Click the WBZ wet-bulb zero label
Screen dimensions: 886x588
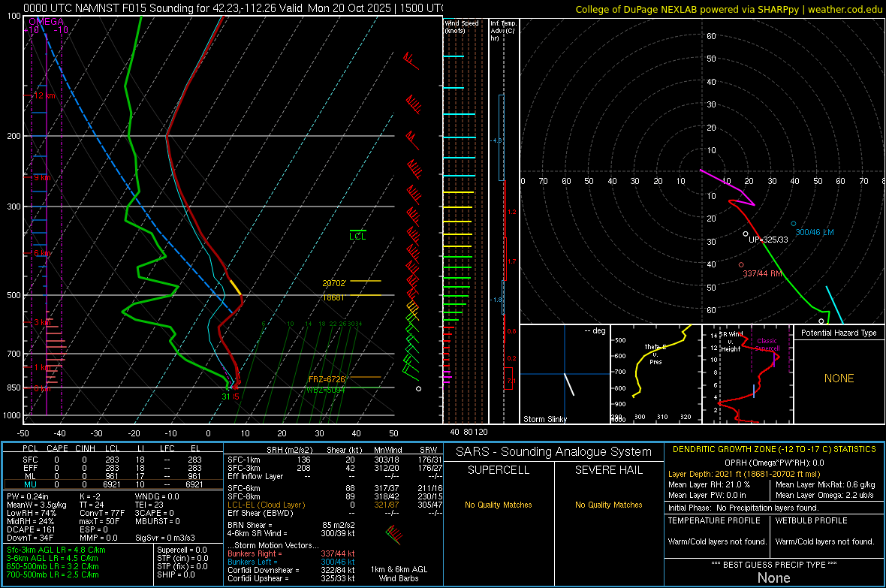coord(325,390)
